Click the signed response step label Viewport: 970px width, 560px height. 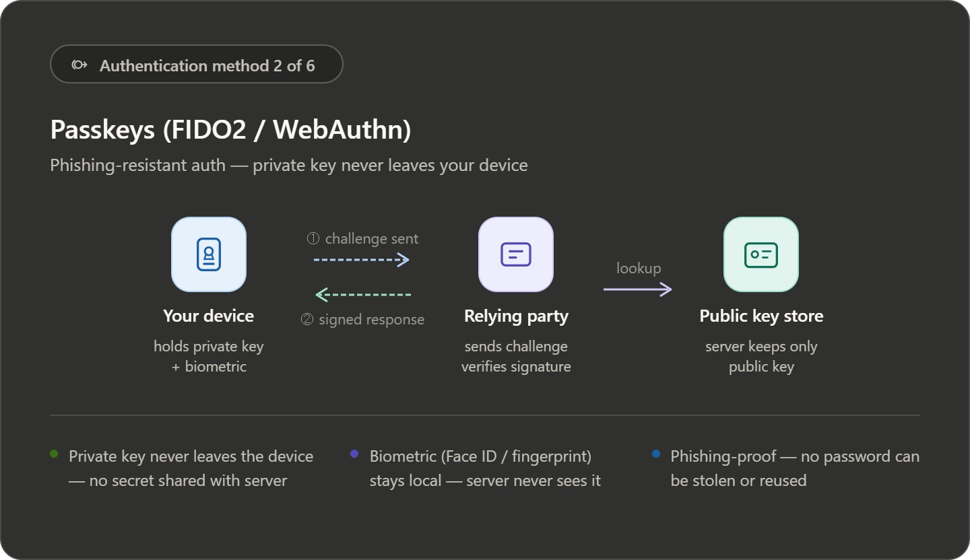coord(362,320)
